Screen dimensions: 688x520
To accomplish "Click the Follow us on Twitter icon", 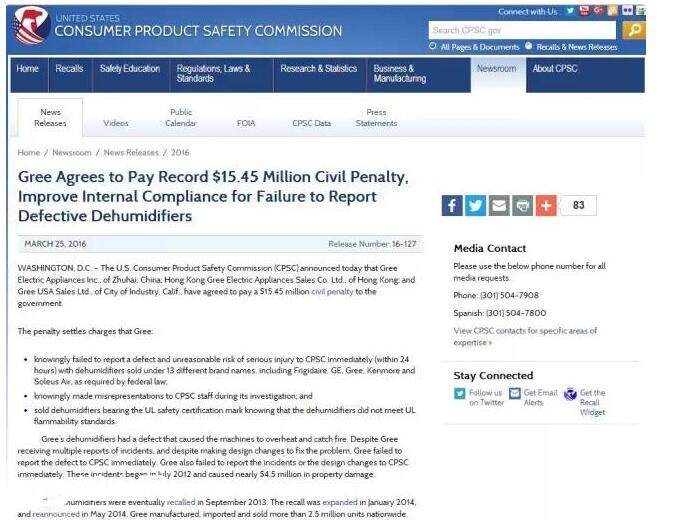I will 459,394.
